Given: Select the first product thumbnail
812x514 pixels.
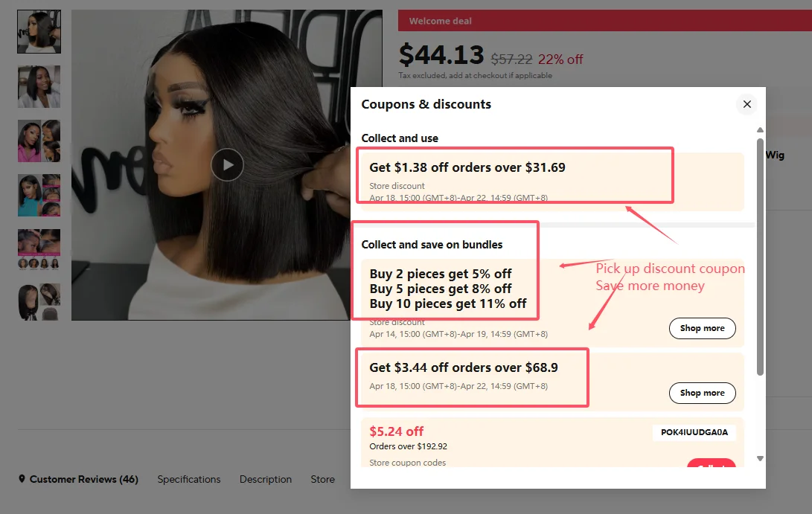Looking at the screenshot, I should [39, 31].
